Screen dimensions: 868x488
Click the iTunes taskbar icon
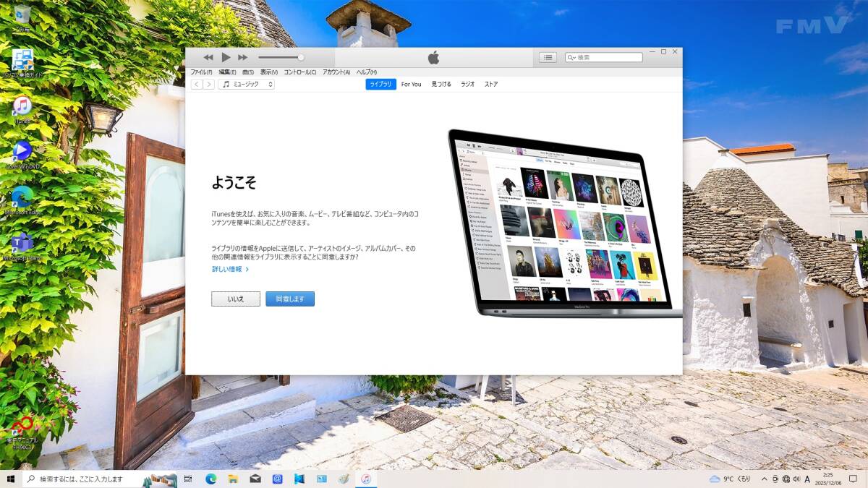[x=366, y=479]
